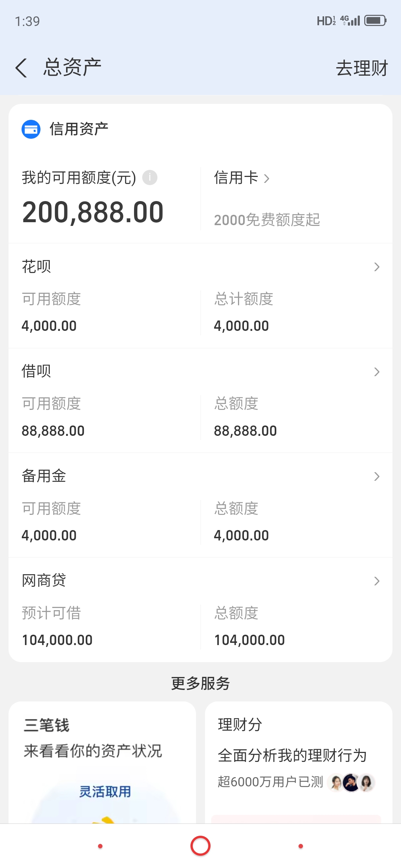Tap the info icon beside 我的可用额度

(x=150, y=177)
